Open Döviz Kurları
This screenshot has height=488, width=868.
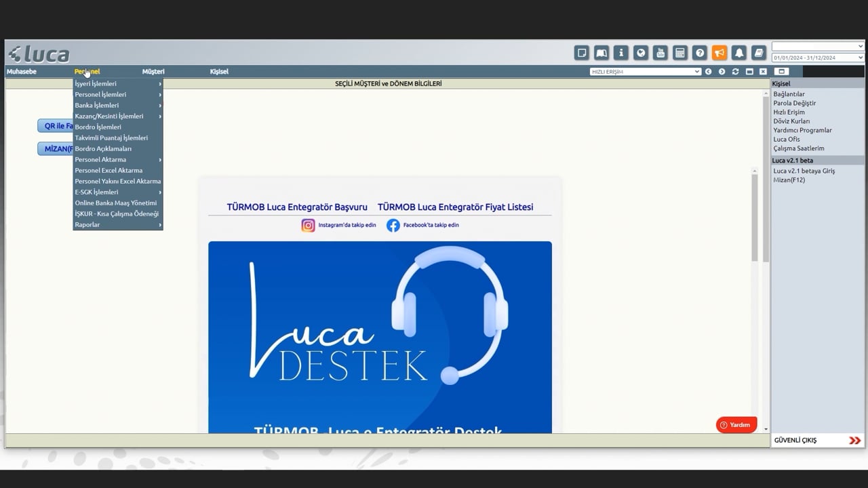point(791,121)
